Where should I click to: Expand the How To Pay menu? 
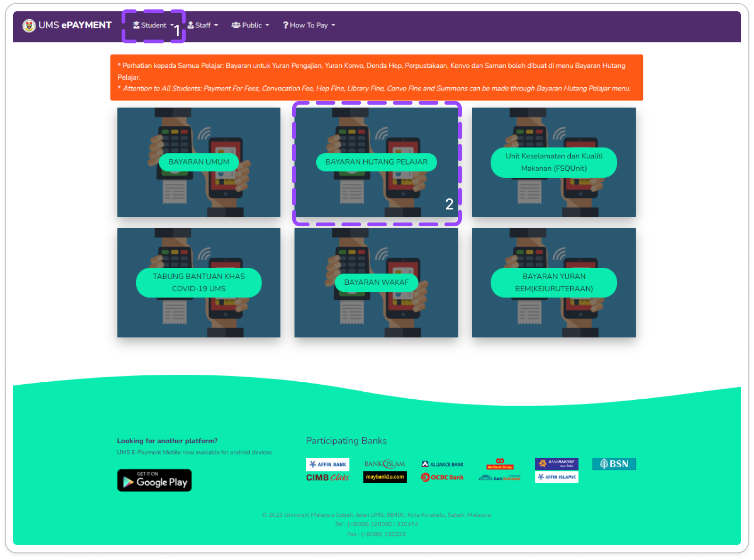point(309,25)
